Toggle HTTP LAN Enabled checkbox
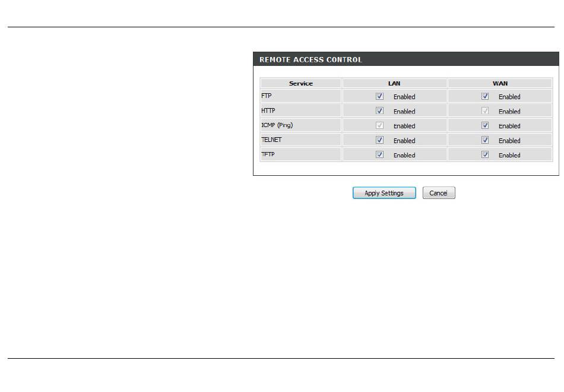The width and height of the screenshot is (564, 392). point(379,110)
